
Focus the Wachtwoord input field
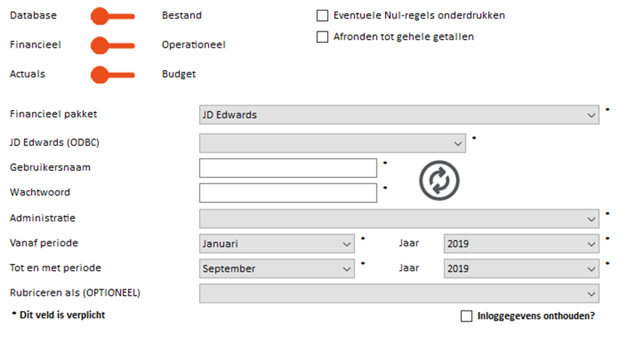coord(288,193)
